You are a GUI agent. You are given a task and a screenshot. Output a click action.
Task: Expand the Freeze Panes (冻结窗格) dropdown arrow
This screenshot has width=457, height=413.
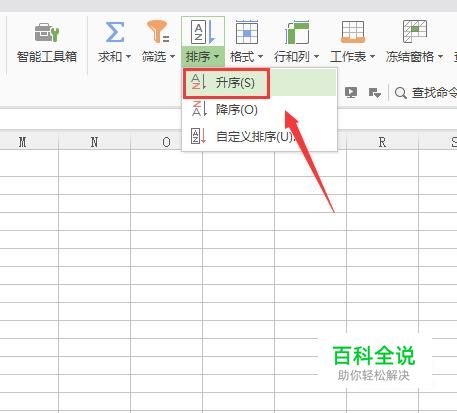point(440,57)
